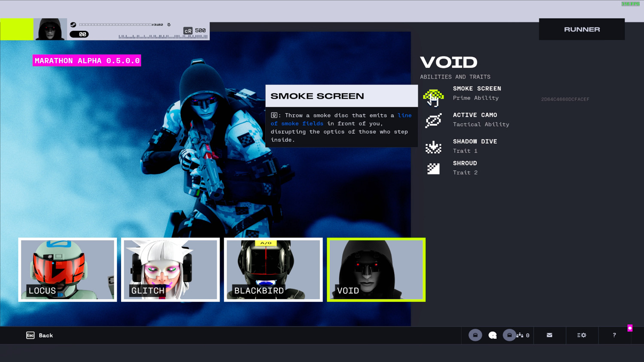The width and height of the screenshot is (644, 362).
Task: Open the Runner tab
Action: pyautogui.click(x=582, y=29)
